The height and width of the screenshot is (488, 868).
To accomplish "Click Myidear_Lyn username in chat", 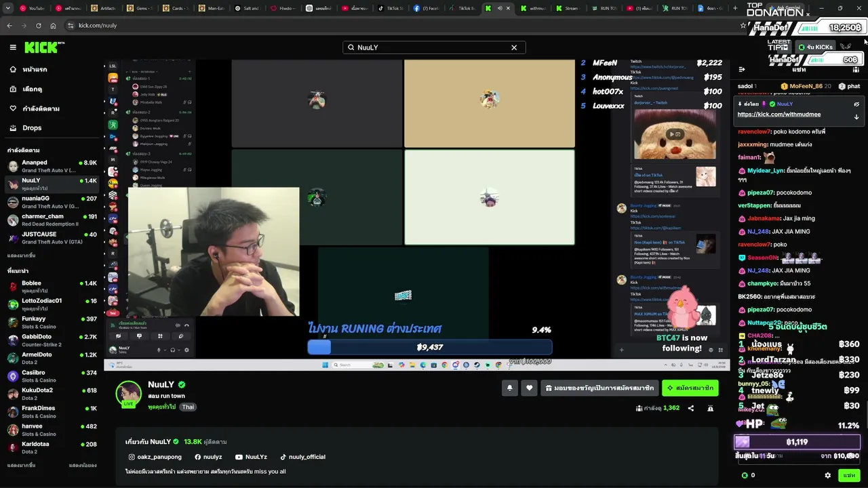I will click(x=766, y=171).
